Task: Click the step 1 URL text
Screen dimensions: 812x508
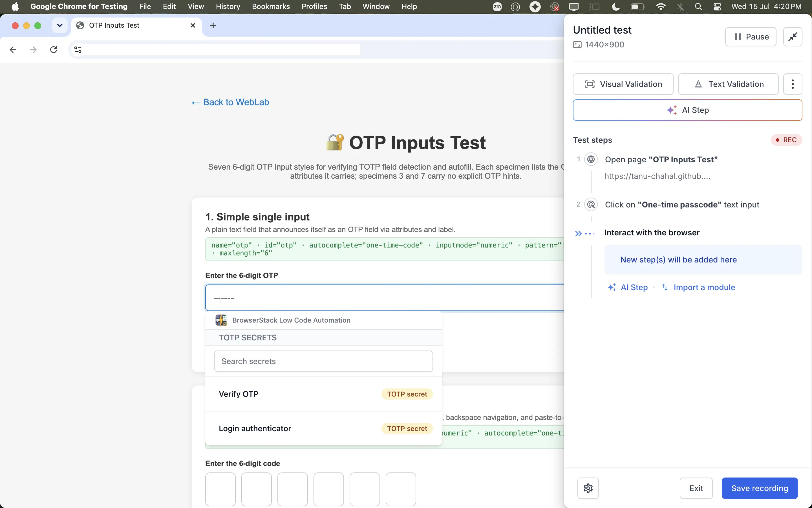Action: point(657,176)
